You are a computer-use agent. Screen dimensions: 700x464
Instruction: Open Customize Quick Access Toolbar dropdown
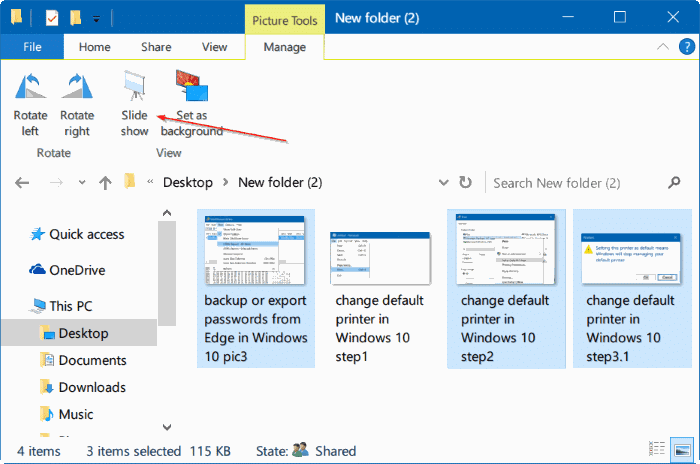click(96, 19)
